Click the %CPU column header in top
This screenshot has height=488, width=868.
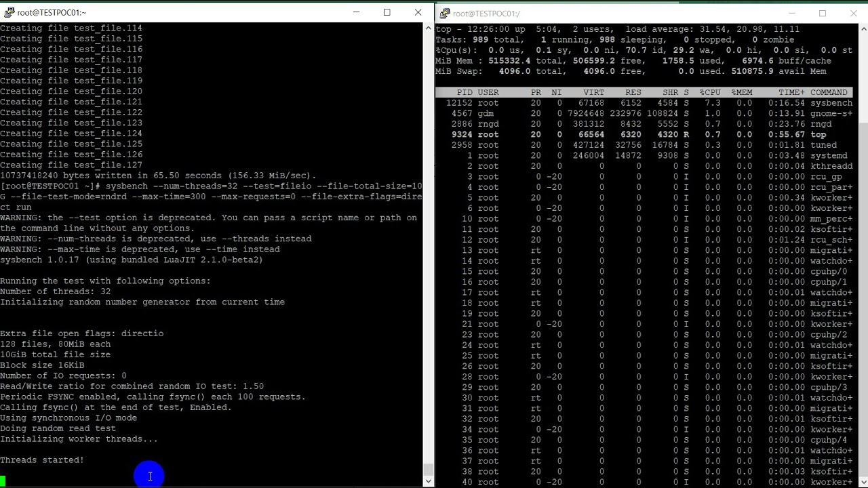(710, 92)
